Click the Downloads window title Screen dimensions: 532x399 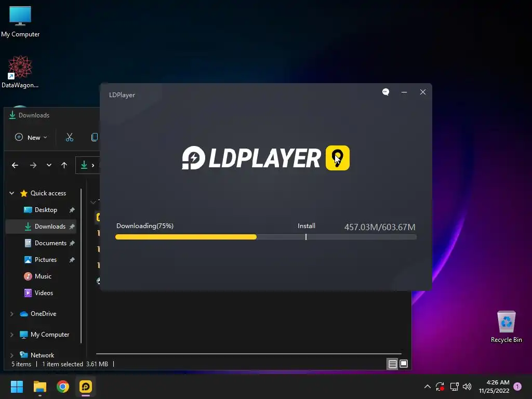[x=34, y=115]
